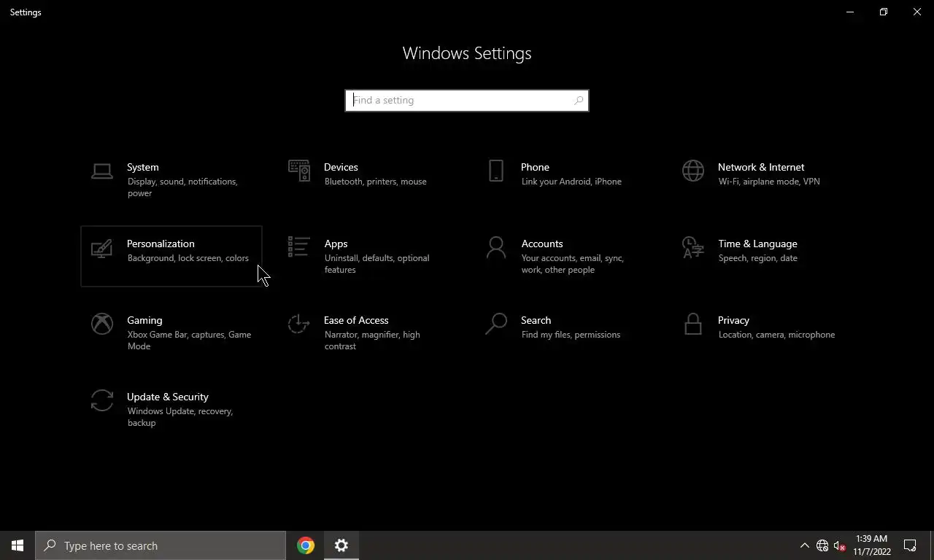Select the Accounts person icon

[496, 247]
